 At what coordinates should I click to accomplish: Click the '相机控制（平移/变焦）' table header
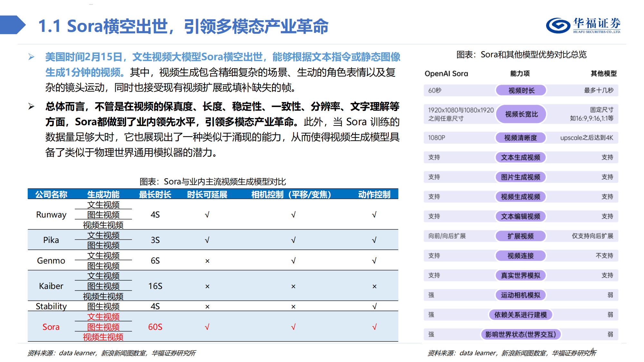click(293, 194)
